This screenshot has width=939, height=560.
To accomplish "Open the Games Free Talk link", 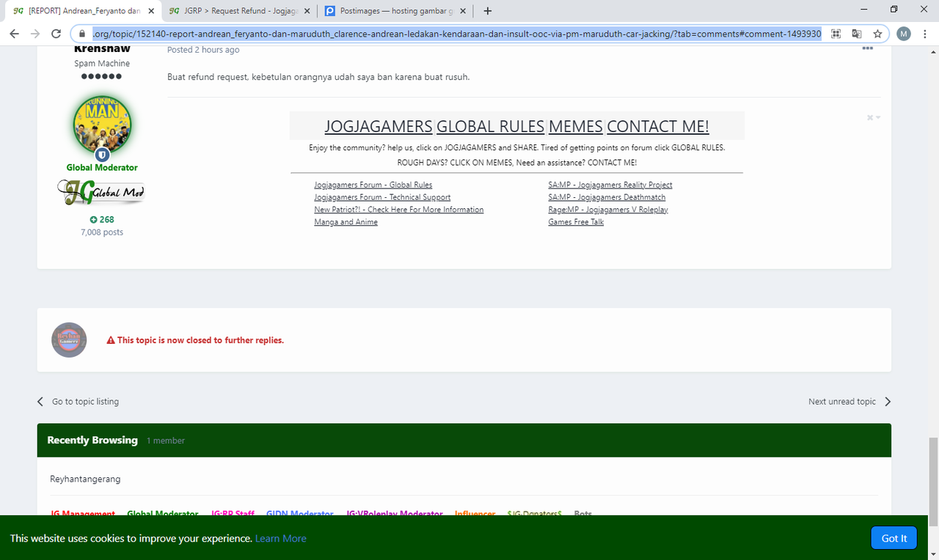I will [576, 222].
